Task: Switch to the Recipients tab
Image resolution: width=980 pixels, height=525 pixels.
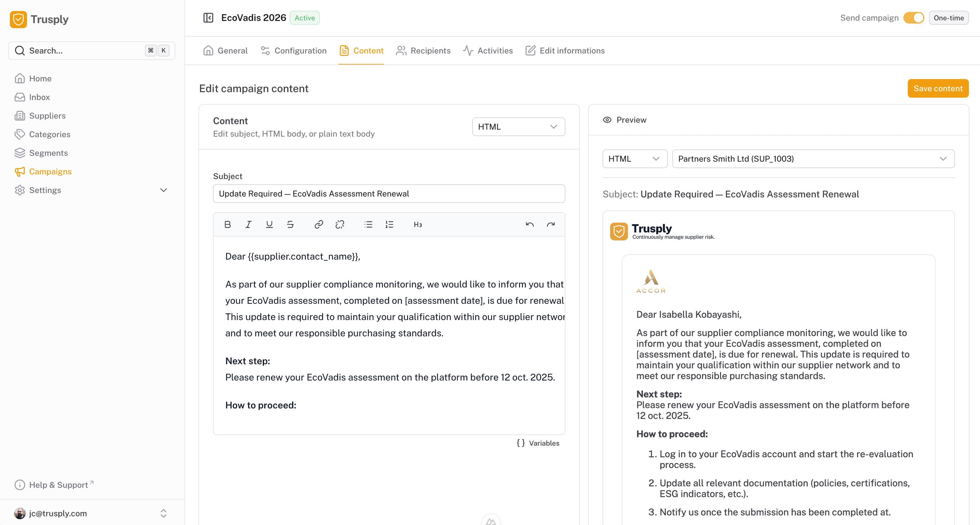Action: [423, 50]
